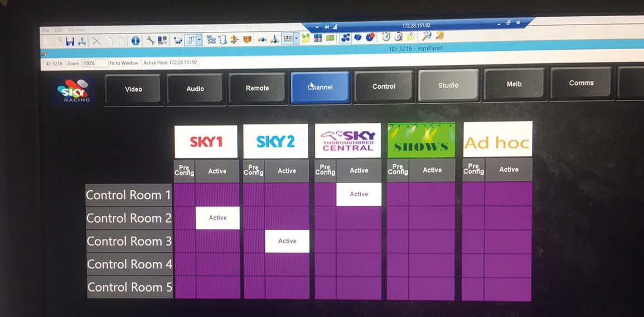644x317 pixels.
Task: Click the Zoom 100% input field
Action: [94, 63]
